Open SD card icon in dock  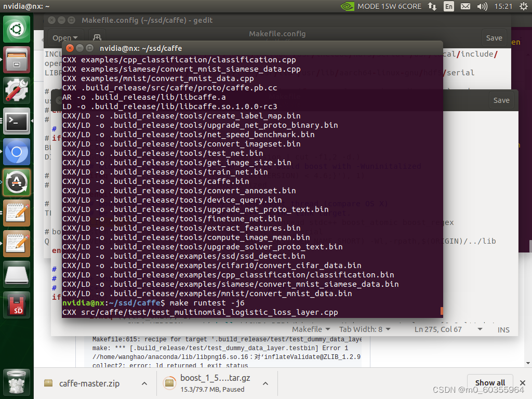17,305
